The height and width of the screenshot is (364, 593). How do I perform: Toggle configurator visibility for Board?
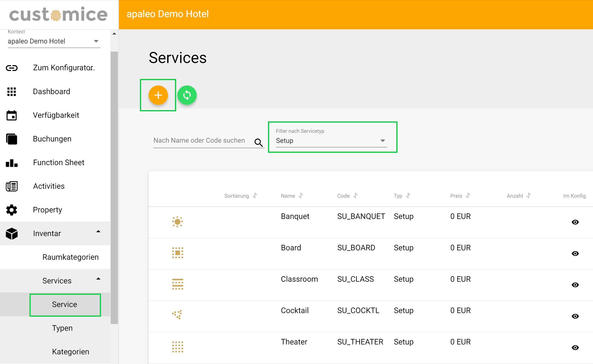coord(575,253)
